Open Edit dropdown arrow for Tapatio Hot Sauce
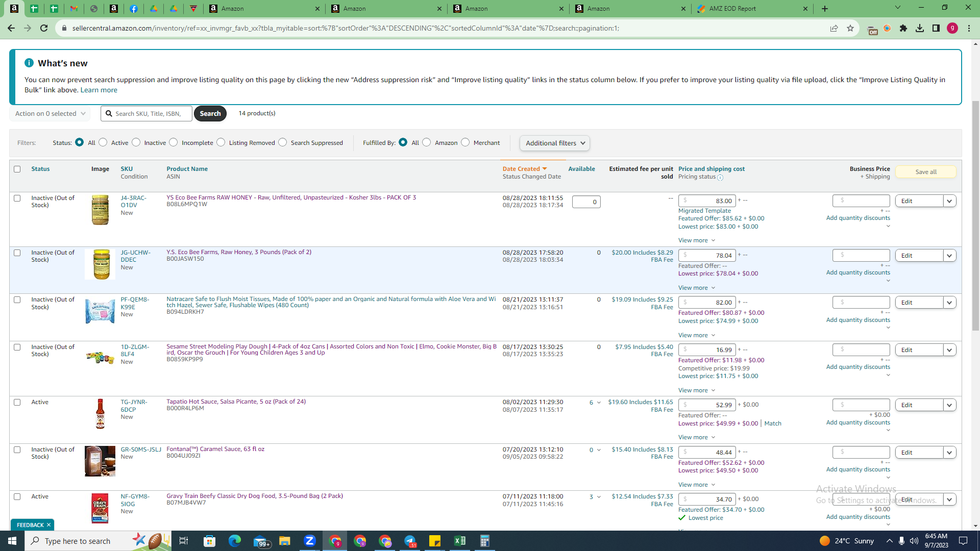 [x=950, y=405]
